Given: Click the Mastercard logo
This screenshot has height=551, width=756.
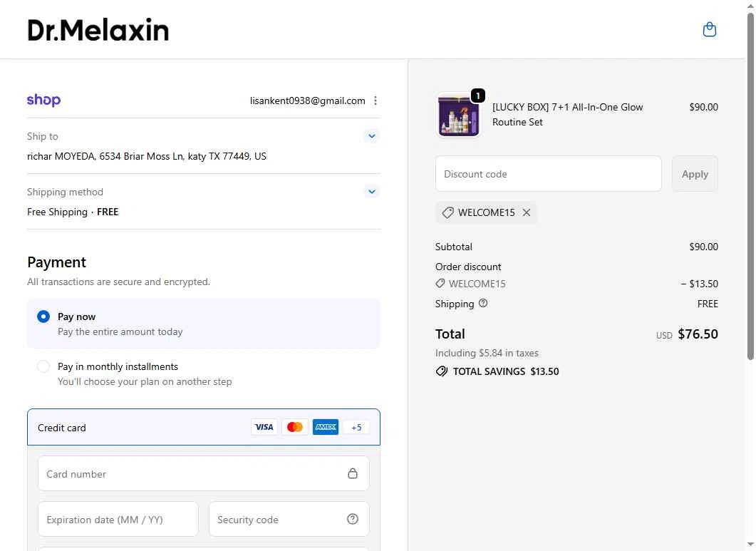Looking at the screenshot, I should 294,427.
